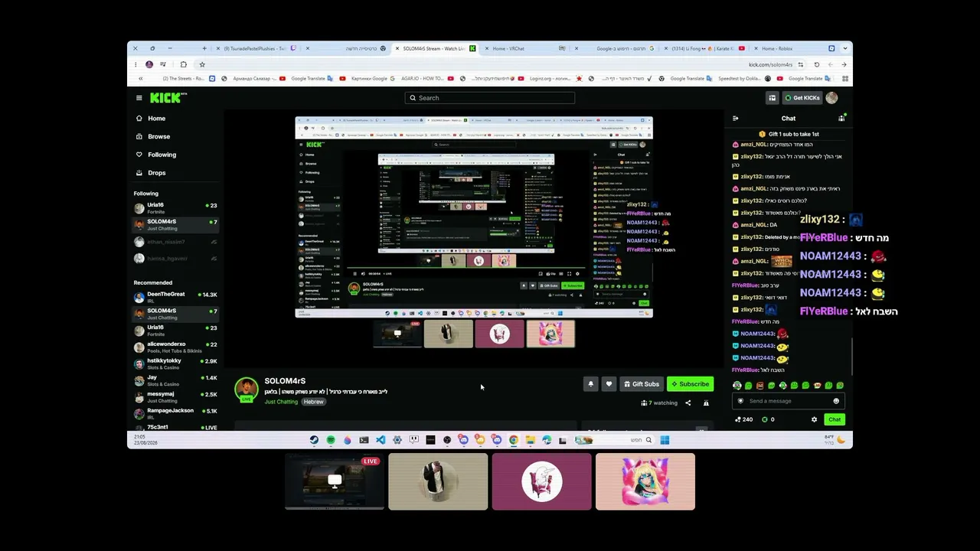Open the Kick hamburger sidebar menu
The height and width of the screenshot is (551, 980).
click(x=139, y=98)
